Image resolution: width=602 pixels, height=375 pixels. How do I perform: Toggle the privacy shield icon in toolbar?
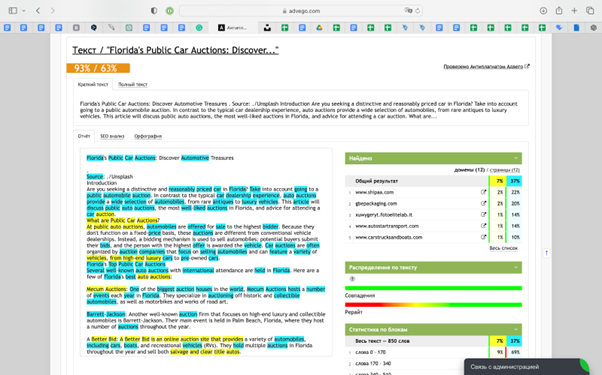tap(154, 11)
